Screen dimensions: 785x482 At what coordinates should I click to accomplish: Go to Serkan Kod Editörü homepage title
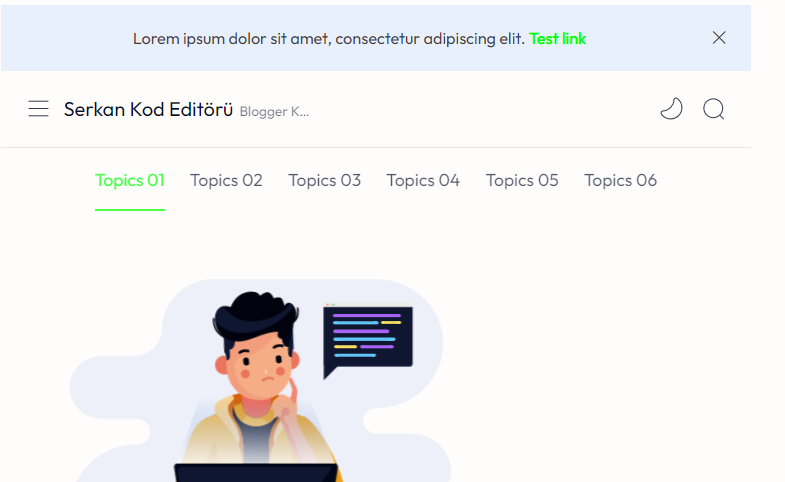(148, 109)
